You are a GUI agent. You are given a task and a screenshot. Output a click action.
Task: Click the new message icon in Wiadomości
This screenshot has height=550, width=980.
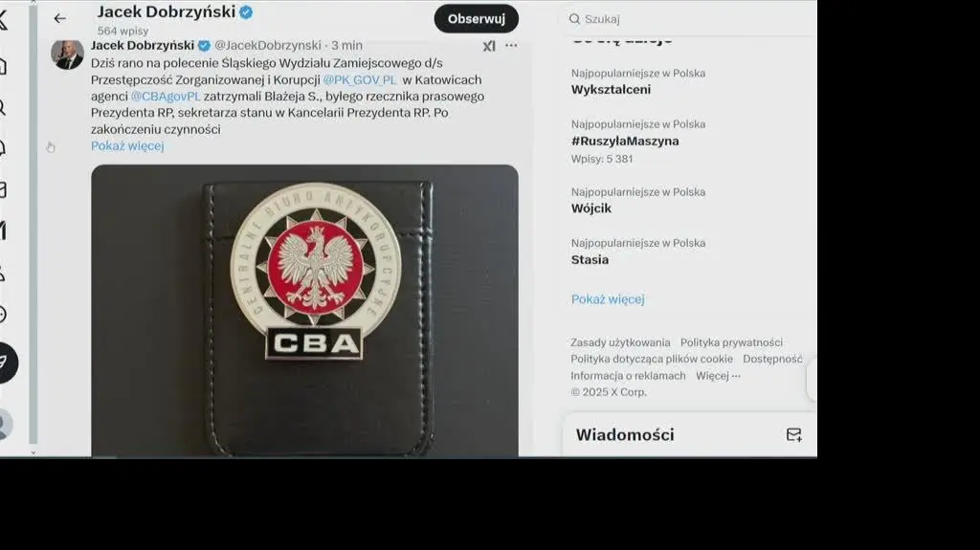pyautogui.click(x=793, y=434)
